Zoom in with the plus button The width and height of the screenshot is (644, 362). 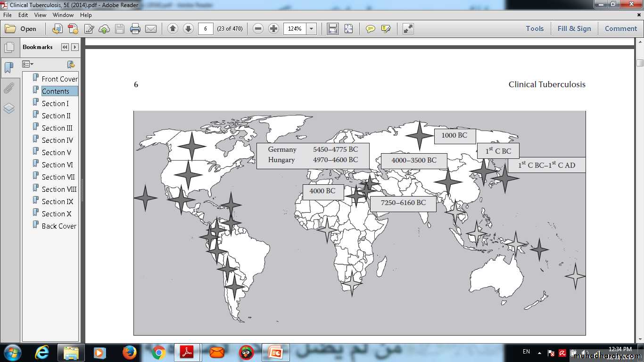pyautogui.click(x=273, y=29)
